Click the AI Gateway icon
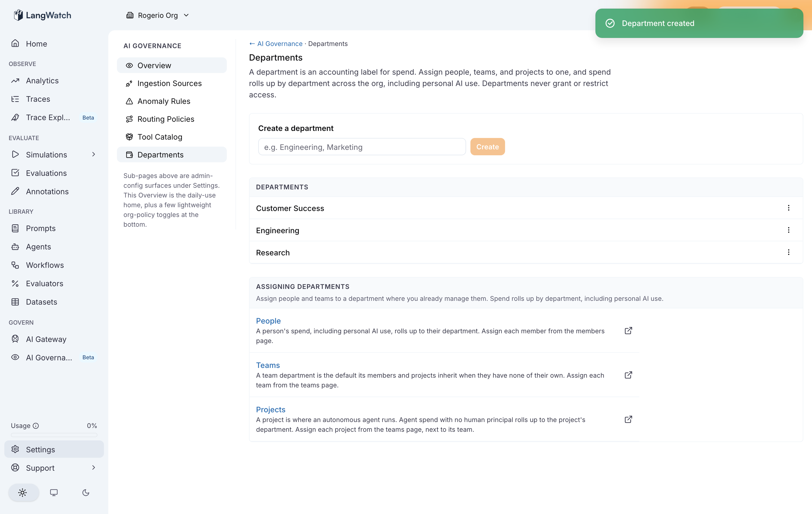This screenshot has height=514, width=812. 15,339
